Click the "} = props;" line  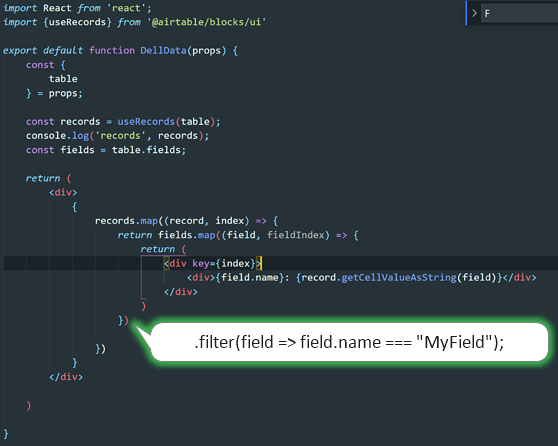coord(54,93)
